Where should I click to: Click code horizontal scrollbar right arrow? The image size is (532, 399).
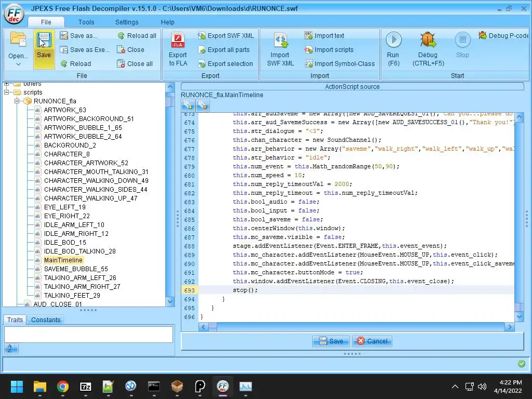tap(509, 327)
